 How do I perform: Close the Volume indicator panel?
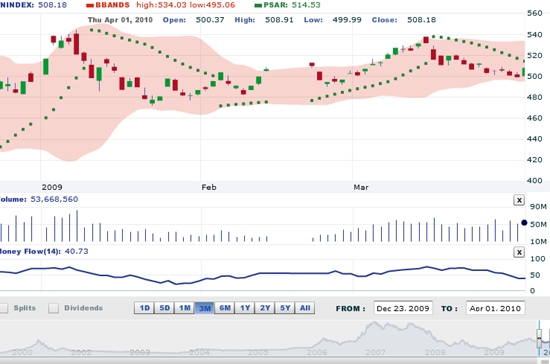coord(519,200)
